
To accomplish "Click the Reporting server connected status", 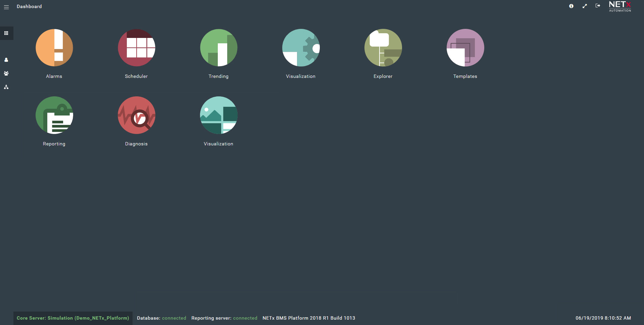I will pyautogui.click(x=224, y=318).
